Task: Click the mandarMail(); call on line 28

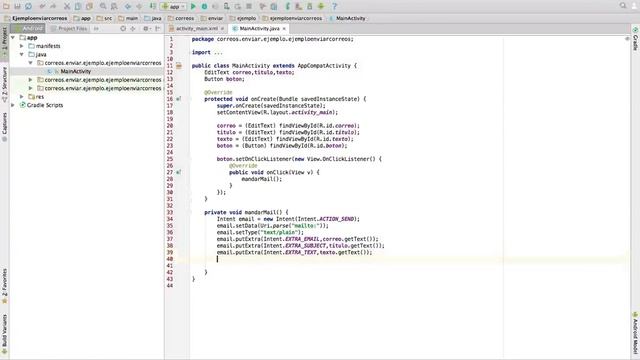Action: pos(262,179)
